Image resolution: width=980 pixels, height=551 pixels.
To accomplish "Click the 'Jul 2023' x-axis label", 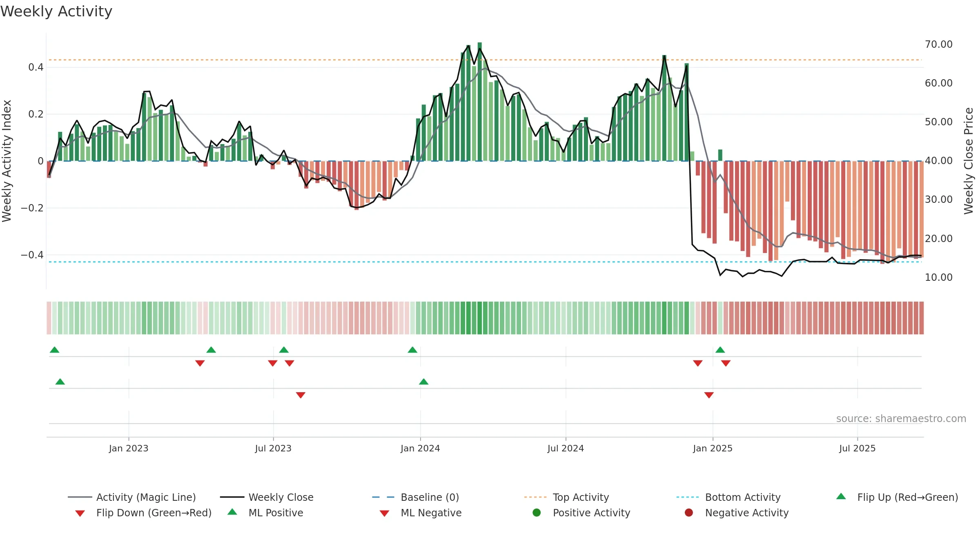I will [x=273, y=448].
